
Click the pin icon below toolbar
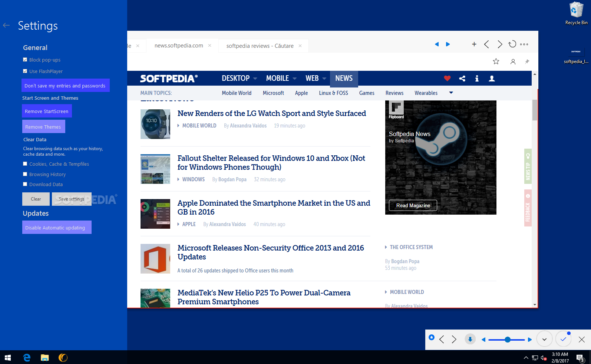(x=527, y=62)
